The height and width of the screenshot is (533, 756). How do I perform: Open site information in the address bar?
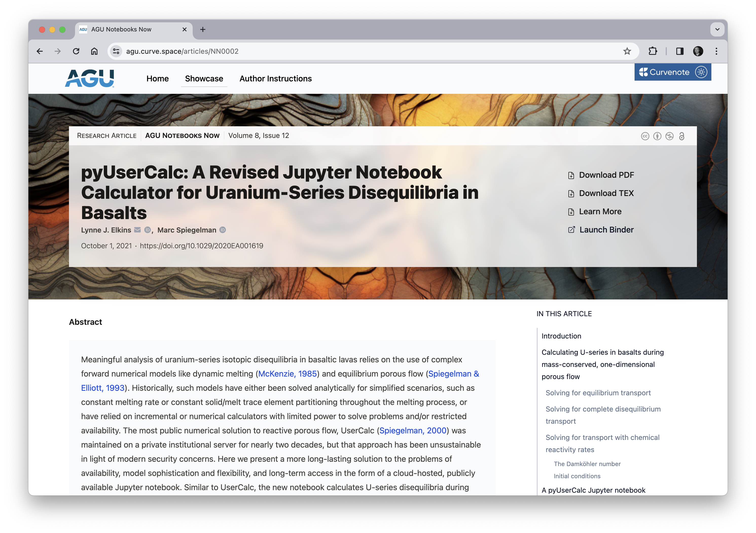pos(116,51)
